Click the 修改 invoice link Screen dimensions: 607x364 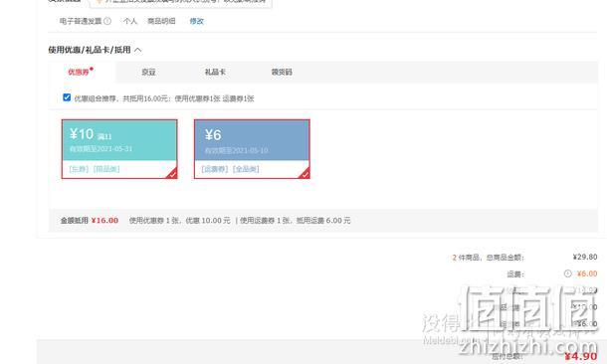tap(197, 21)
